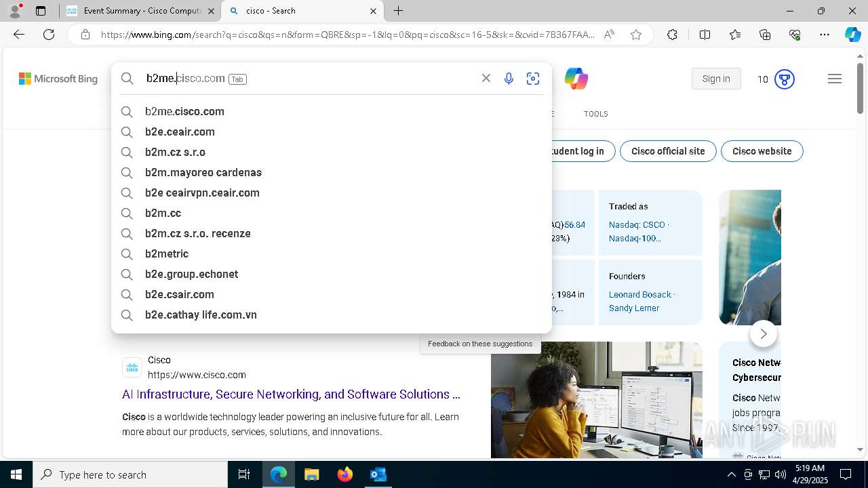This screenshot has height=488, width=868.
Task: Choose suggestion b2me.cisco.com
Action: pyautogui.click(x=331, y=111)
